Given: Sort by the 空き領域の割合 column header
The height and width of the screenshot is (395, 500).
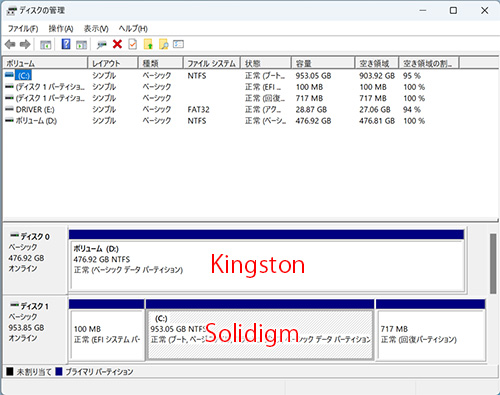Looking at the screenshot, I should [x=429, y=63].
